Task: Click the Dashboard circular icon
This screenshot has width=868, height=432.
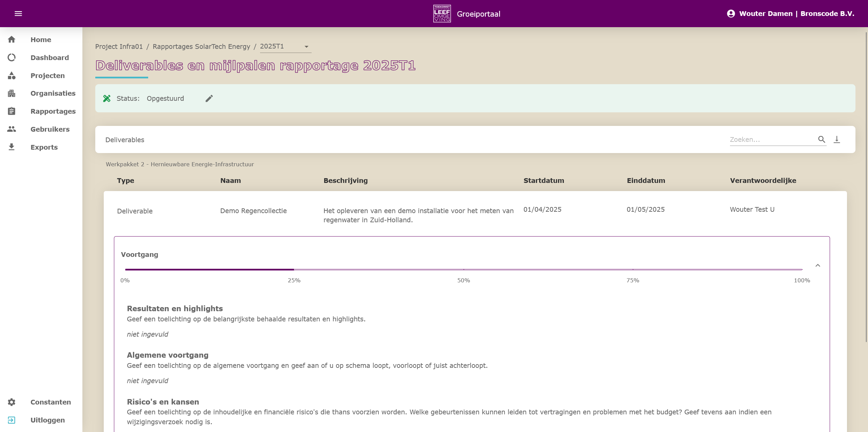Action: (x=12, y=57)
